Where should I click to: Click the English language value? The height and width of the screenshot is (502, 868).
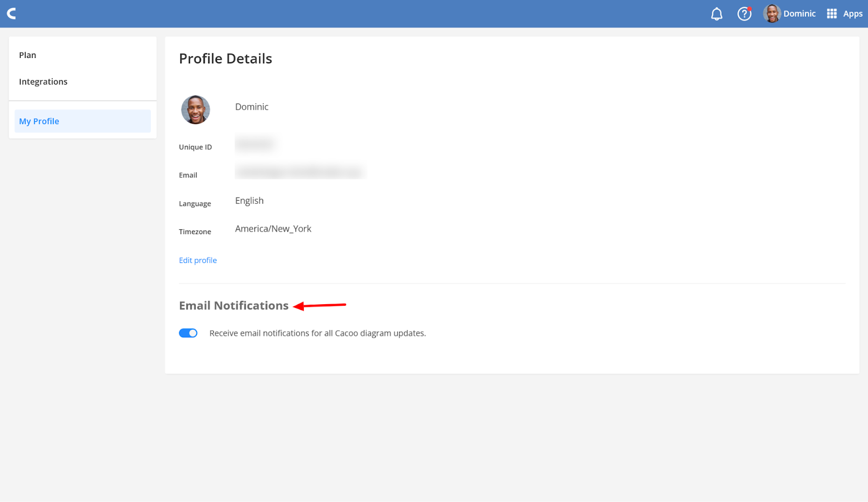(250, 201)
